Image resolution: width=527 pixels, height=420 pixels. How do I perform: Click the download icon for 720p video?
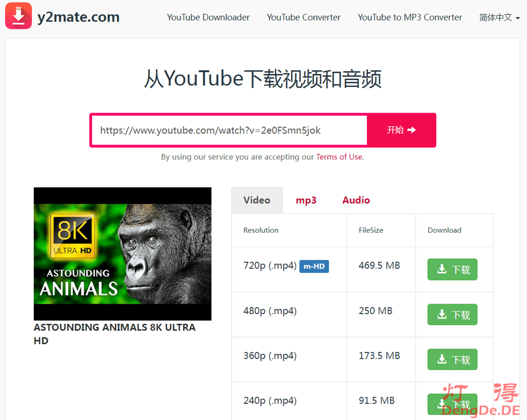tap(442, 269)
